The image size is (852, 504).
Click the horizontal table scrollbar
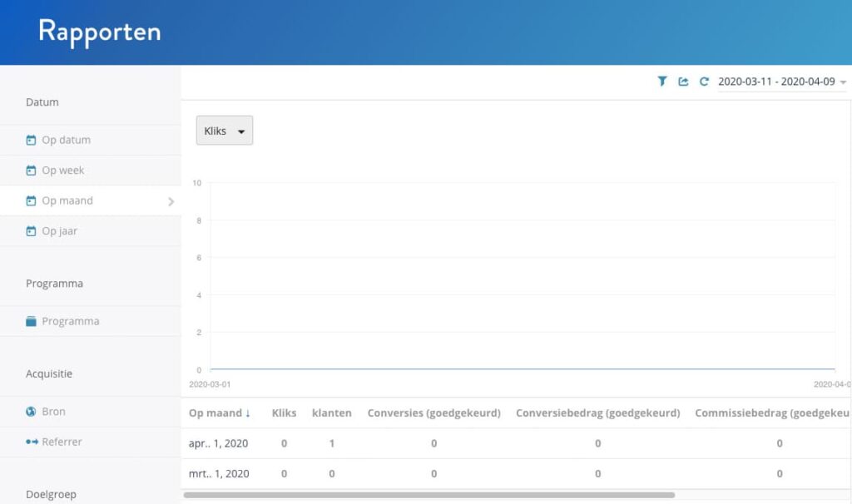428,495
